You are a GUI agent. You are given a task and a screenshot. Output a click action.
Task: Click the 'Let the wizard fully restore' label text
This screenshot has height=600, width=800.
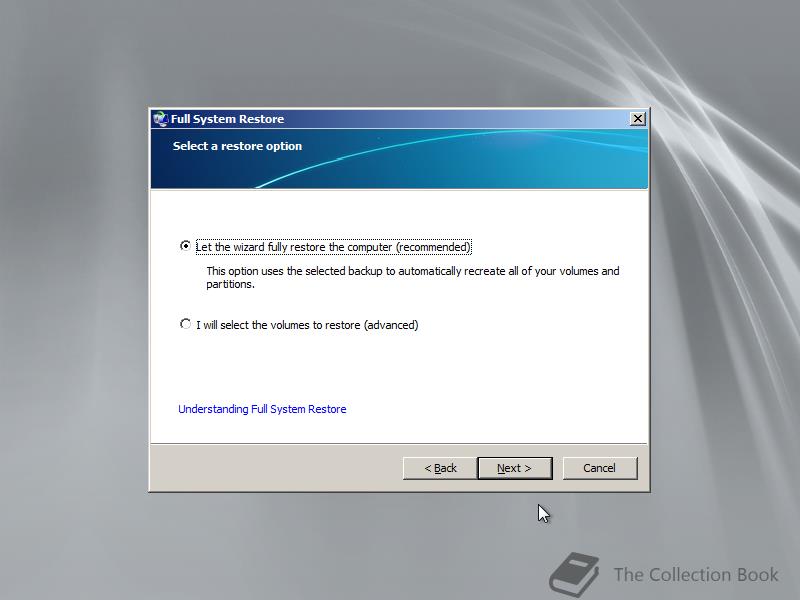click(x=333, y=247)
